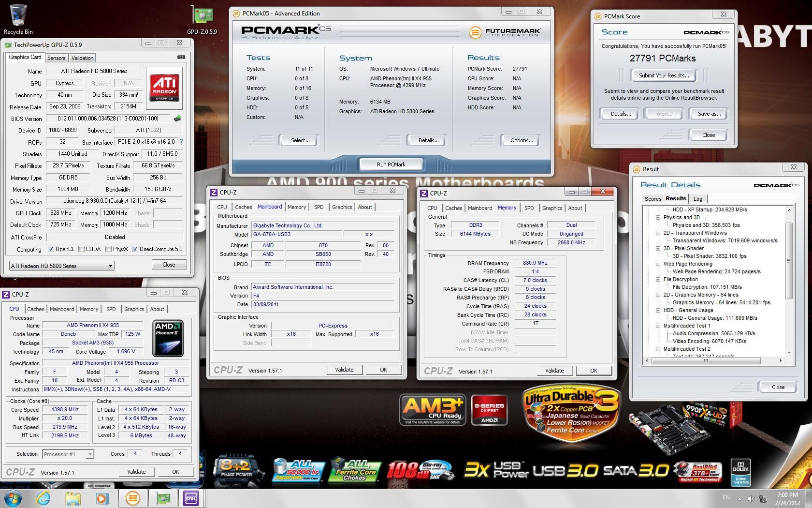The width and height of the screenshot is (812, 508).
Task: Open Caches tab in CPU-Z CPU window
Action: (x=35, y=309)
